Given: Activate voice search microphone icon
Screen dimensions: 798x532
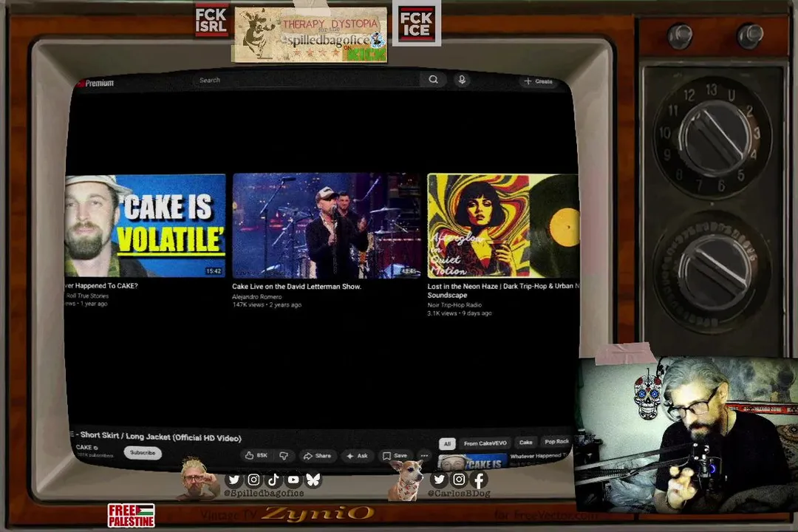Looking at the screenshot, I should (x=462, y=79).
